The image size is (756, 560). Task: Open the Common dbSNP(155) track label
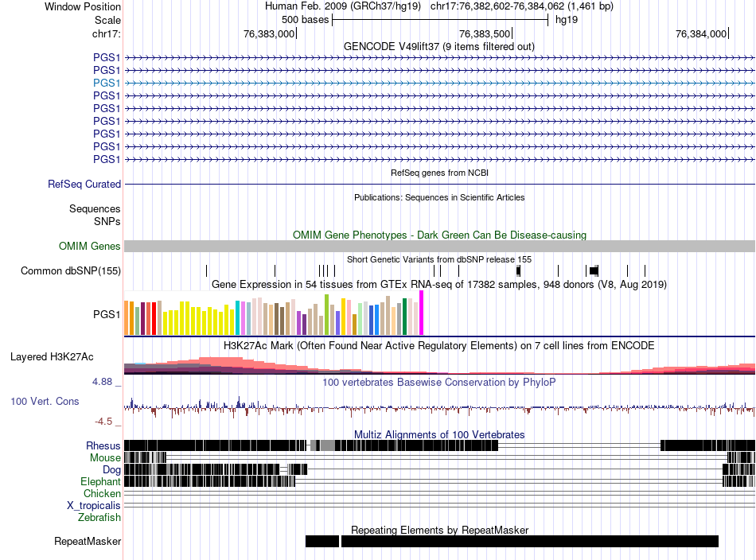(x=71, y=270)
